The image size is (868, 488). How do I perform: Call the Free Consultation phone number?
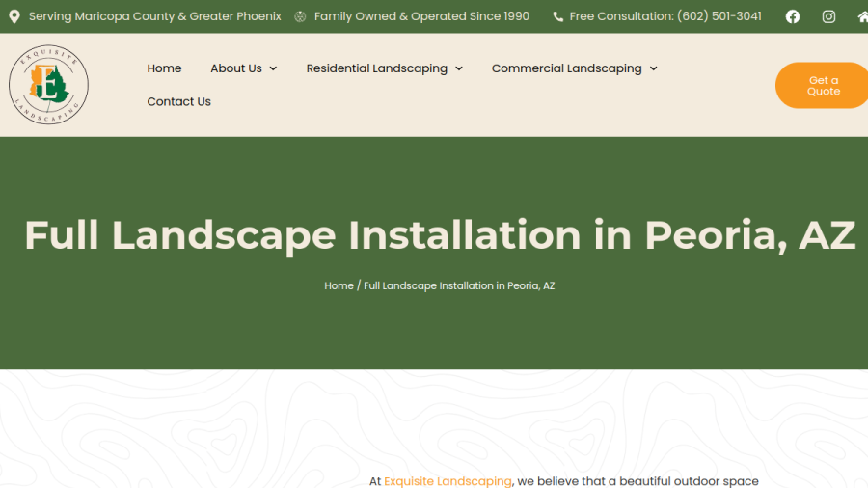665,16
